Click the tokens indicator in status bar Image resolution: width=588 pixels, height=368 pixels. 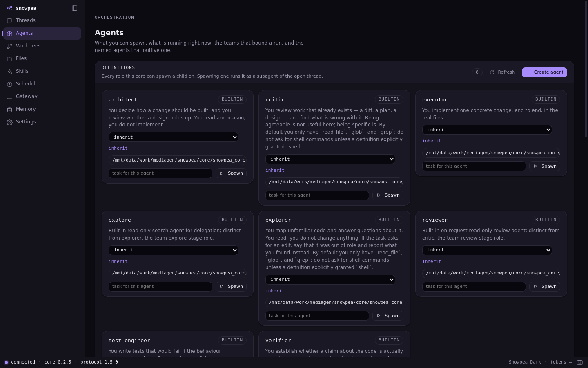coord(561,362)
